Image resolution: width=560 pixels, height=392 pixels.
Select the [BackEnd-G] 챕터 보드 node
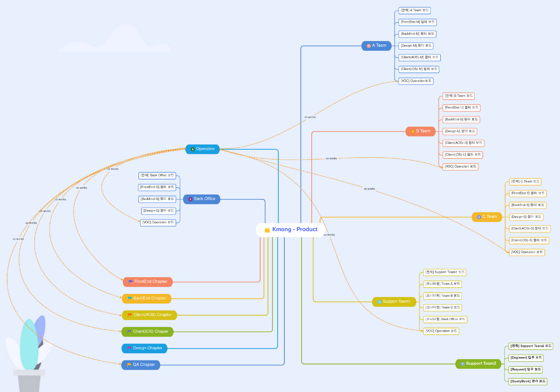[157, 199]
